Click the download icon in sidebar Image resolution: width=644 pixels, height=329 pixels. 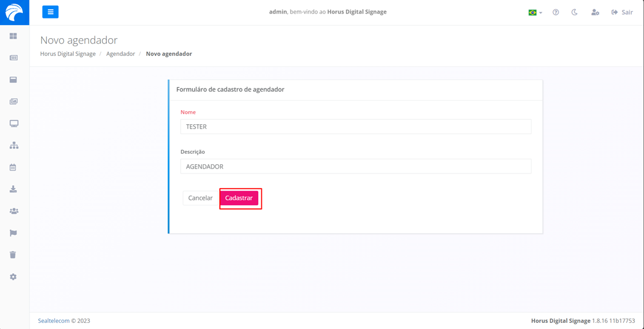pos(13,189)
